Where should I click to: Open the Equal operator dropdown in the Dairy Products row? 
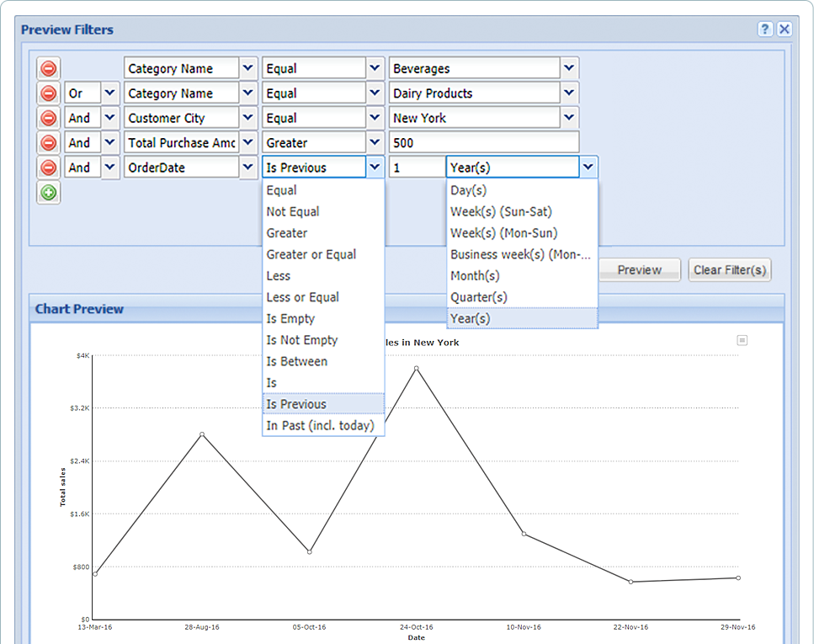tap(375, 93)
